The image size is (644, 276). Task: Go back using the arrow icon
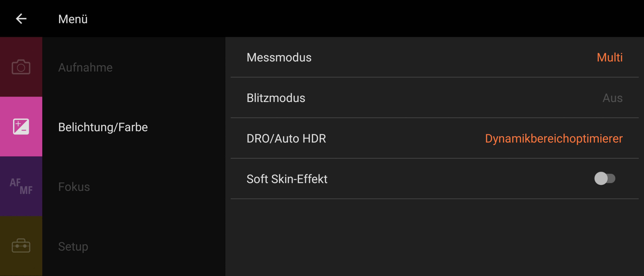coord(21,19)
